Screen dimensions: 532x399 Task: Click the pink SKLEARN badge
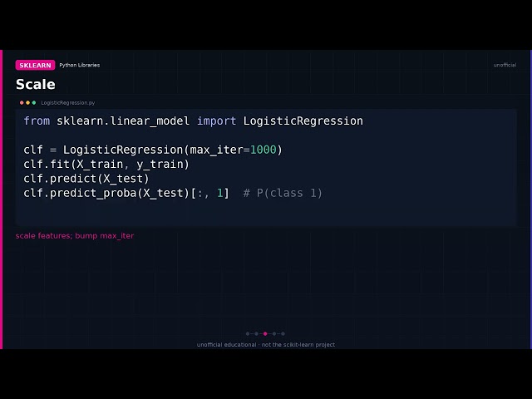click(35, 65)
